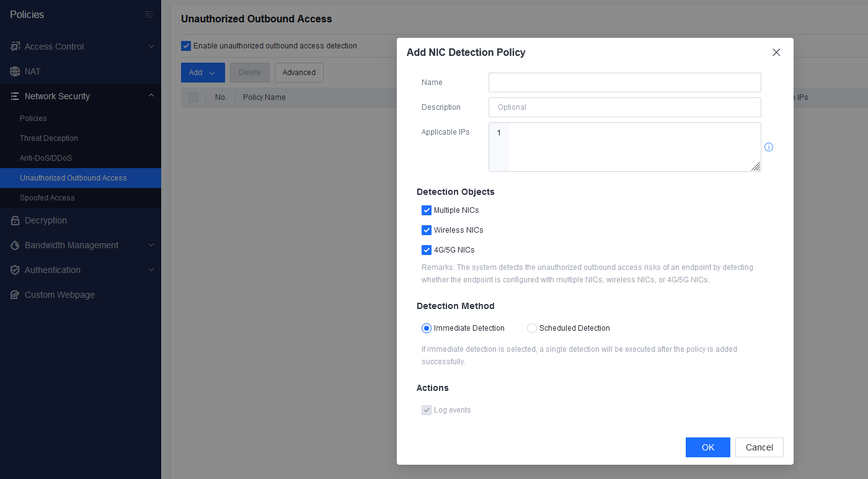
Task: Open the Spoofed Access menu item
Action: pyautogui.click(x=47, y=198)
